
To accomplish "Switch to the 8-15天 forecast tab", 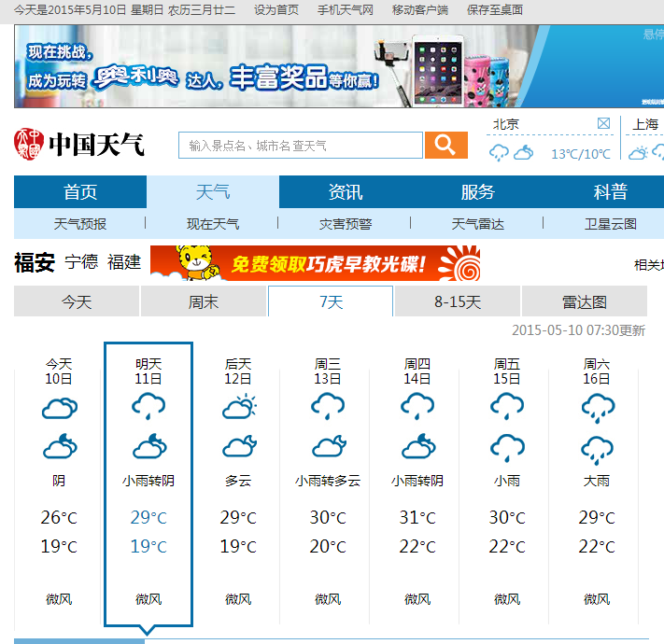I will tap(458, 301).
